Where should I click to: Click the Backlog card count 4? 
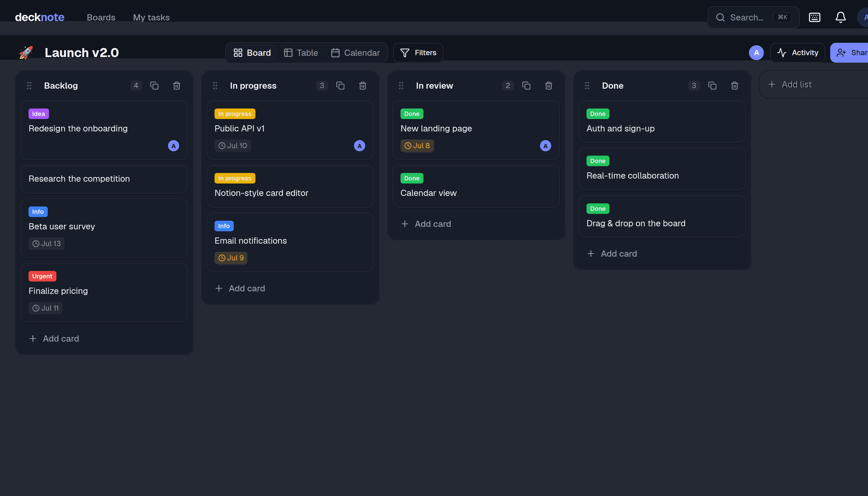click(136, 86)
